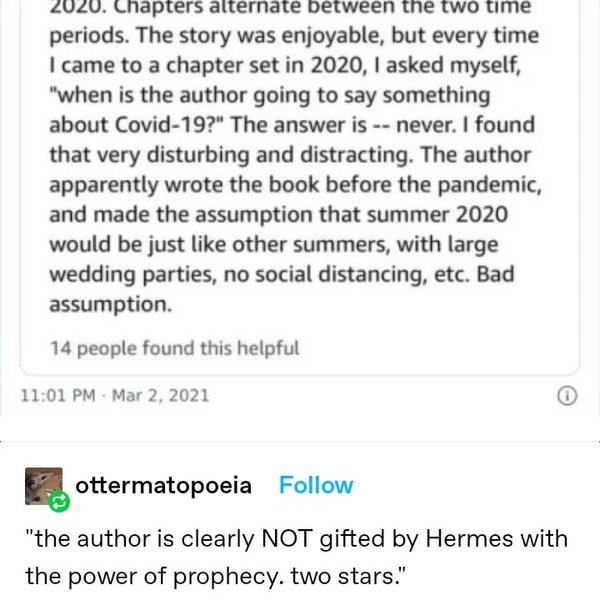Click the 11:01 PM time of the tweet
The width and height of the screenshot is (600, 600).
click(56, 395)
